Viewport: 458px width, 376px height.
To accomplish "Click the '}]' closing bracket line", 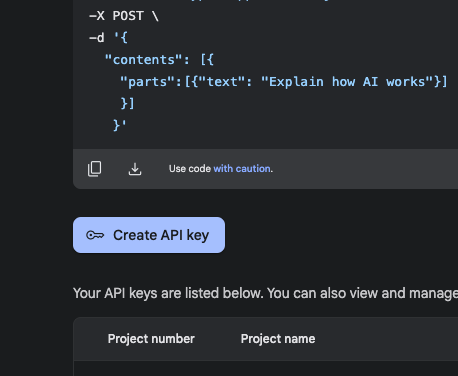I will pos(127,103).
